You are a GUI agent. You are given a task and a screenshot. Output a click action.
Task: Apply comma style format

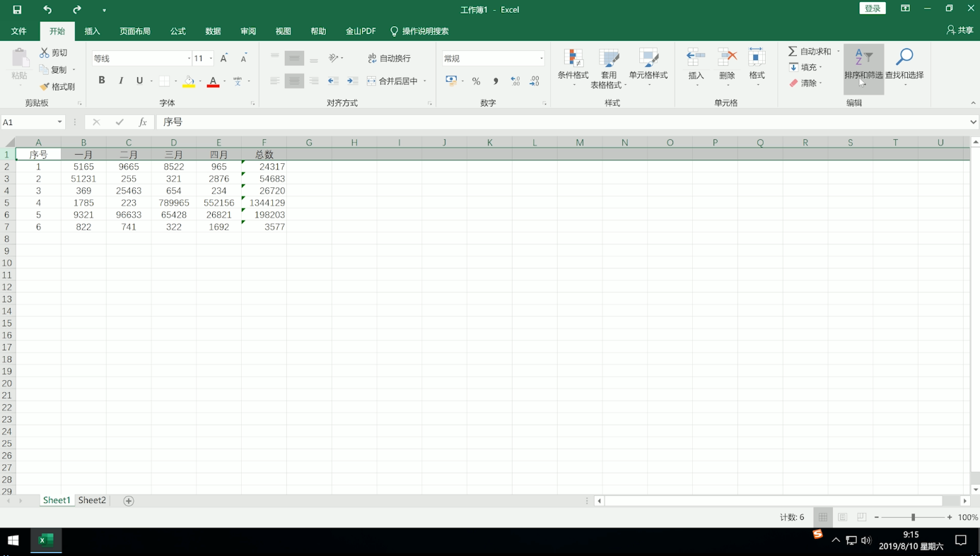point(496,81)
